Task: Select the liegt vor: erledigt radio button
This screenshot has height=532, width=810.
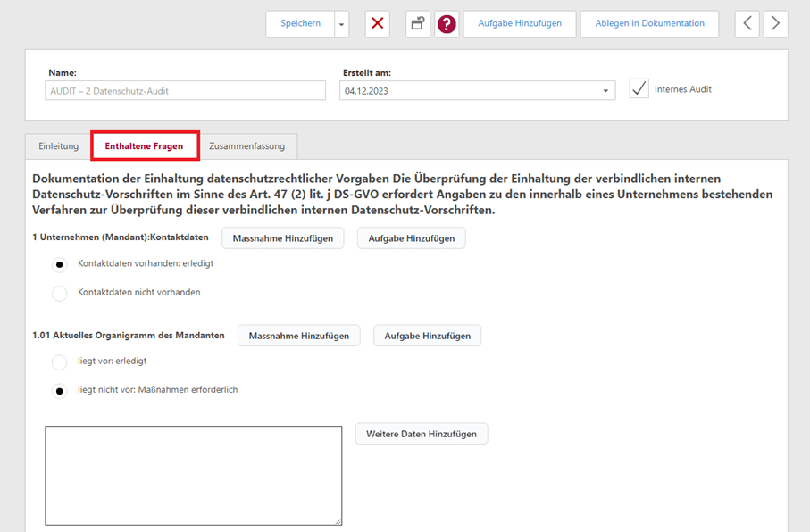Action: (x=59, y=362)
